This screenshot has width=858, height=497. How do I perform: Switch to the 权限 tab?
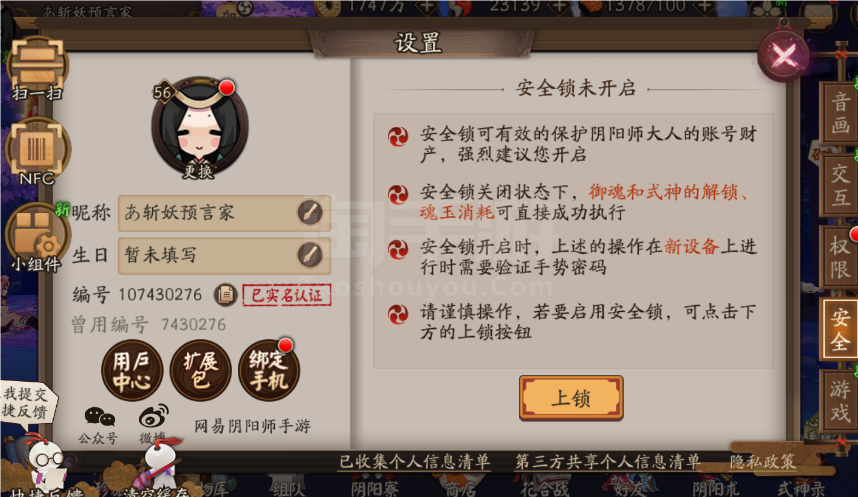pyautogui.click(x=839, y=257)
